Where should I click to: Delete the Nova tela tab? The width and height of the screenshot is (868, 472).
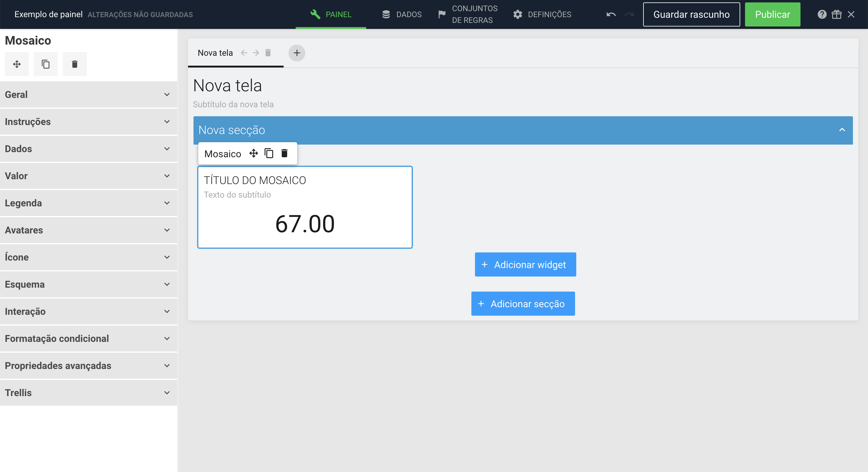point(268,53)
